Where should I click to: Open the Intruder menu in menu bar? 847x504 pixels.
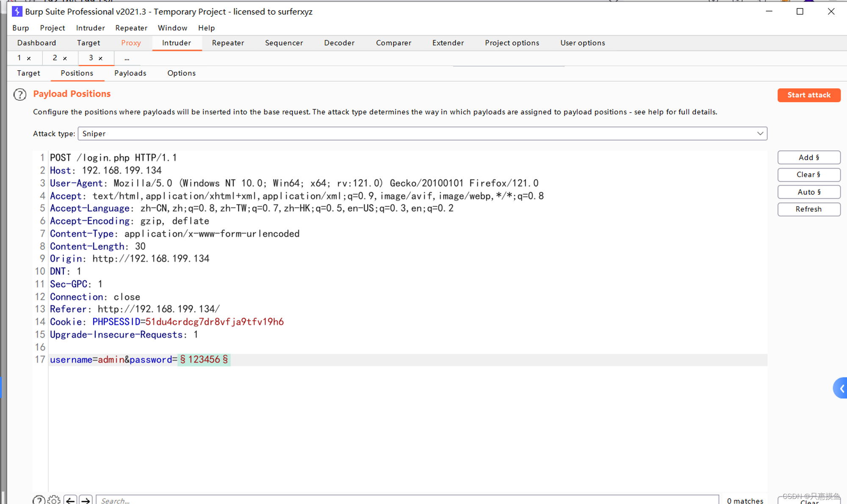coord(90,28)
